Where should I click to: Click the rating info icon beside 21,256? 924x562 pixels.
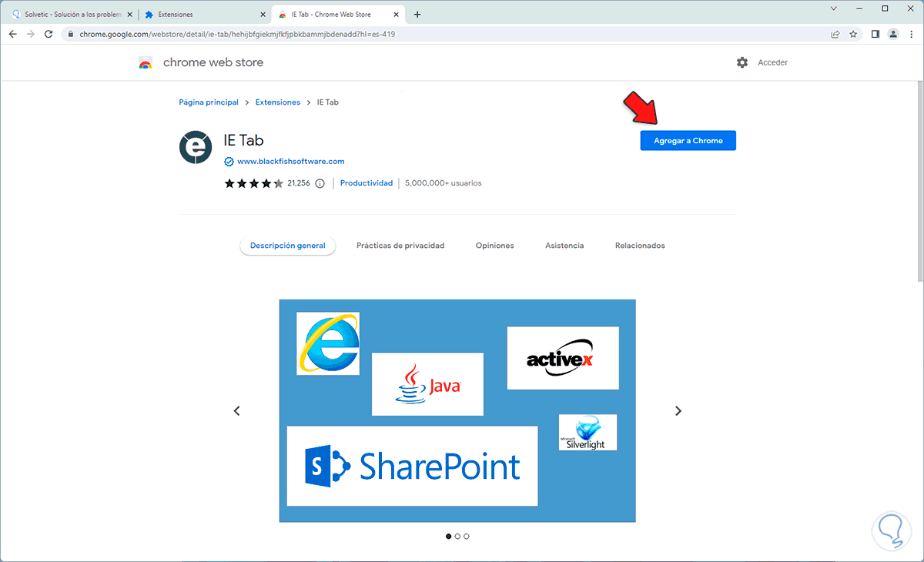coord(320,183)
